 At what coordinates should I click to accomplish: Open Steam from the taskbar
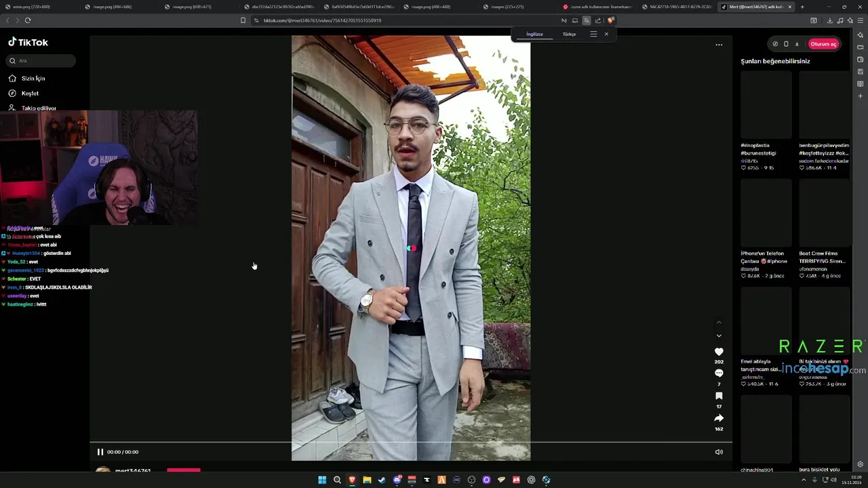(x=382, y=480)
